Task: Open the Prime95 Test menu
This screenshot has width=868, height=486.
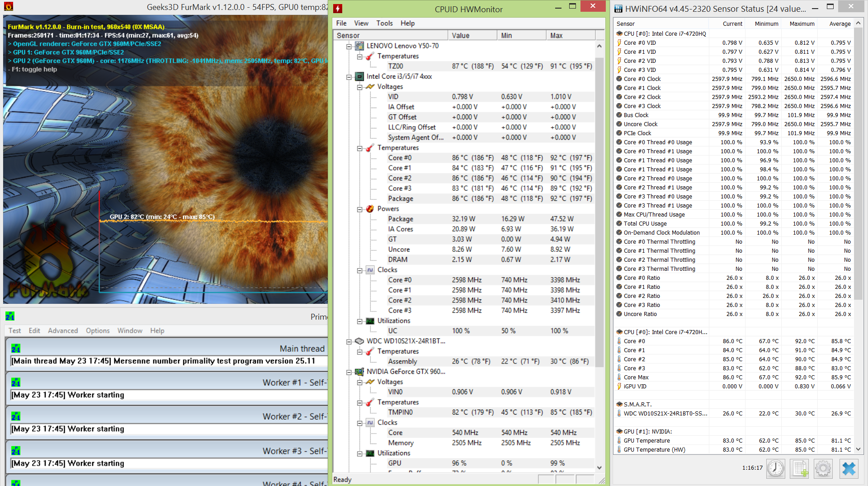Action: click(14, 330)
